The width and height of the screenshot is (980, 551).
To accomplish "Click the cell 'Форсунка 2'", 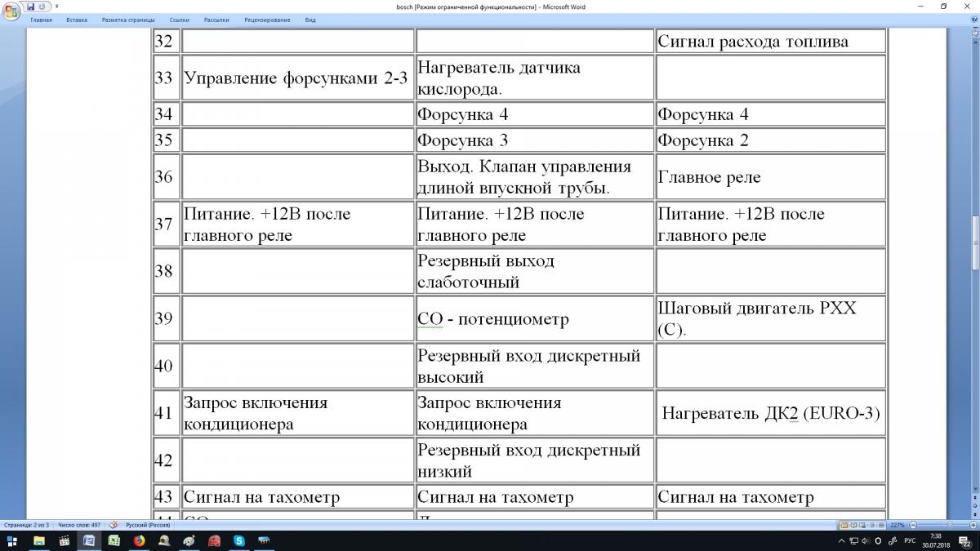I will pyautogui.click(x=771, y=140).
